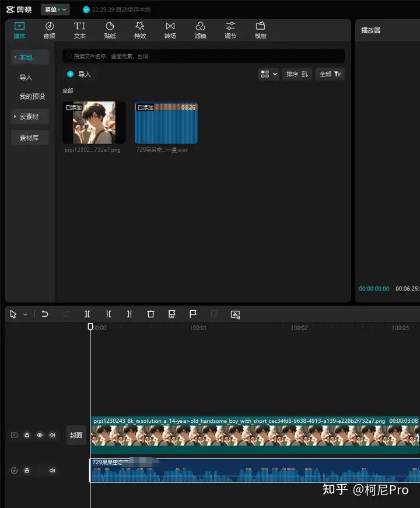Screen dimensions: 420x508
Task: Expand the pointer tool mode chevron
Action: point(25,314)
